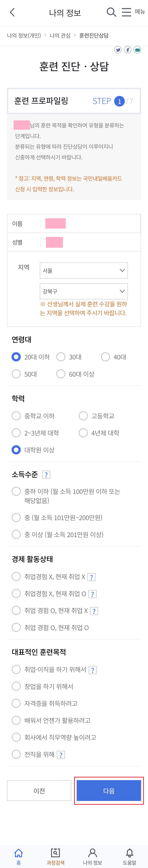The image size is (148, 868).
Task: Expand the 강북구 district dropdown
Action: tap(84, 291)
